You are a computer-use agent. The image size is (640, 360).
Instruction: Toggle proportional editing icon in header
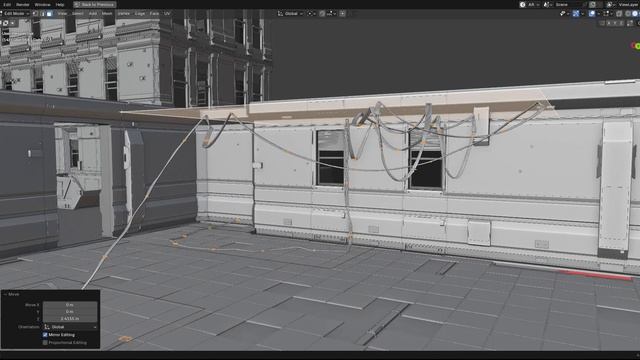(342, 13)
